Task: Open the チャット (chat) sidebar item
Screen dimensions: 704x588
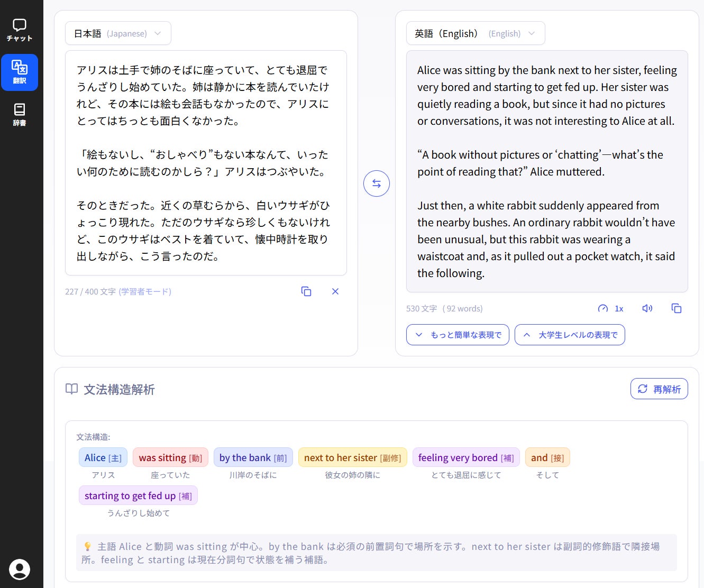Action: click(20, 30)
